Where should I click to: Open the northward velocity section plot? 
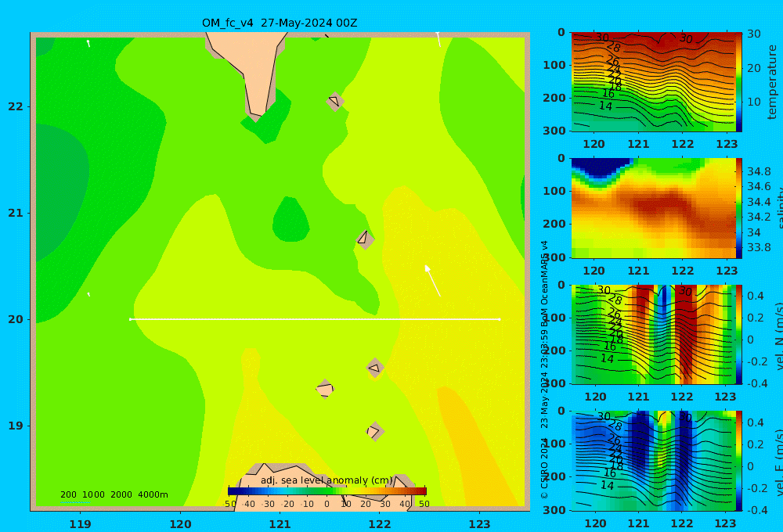[x=653, y=334]
